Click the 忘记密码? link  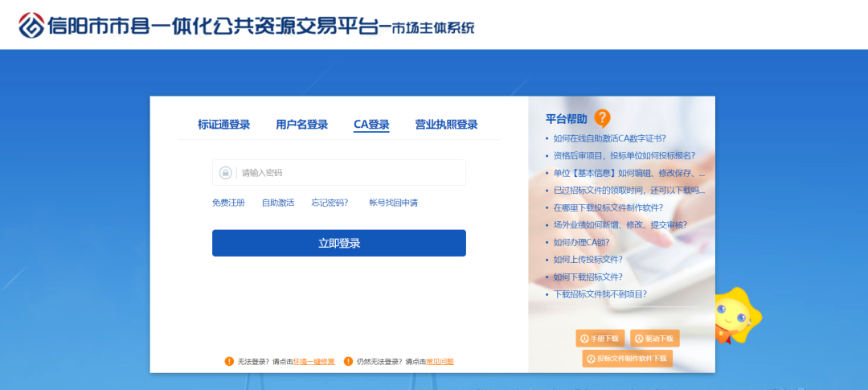coord(330,203)
